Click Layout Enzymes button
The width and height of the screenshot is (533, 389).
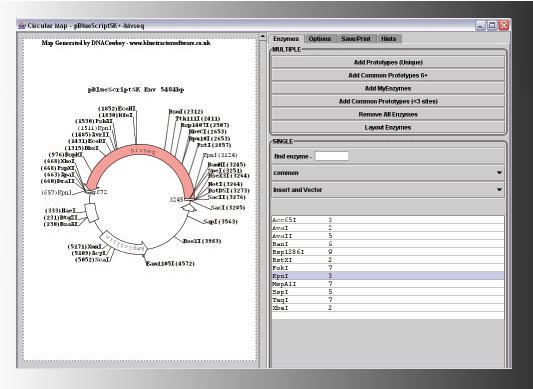pyautogui.click(x=388, y=127)
